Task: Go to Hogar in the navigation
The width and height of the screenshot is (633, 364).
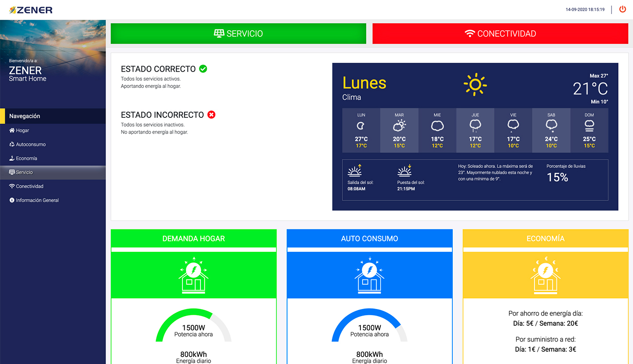Action: (22, 131)
